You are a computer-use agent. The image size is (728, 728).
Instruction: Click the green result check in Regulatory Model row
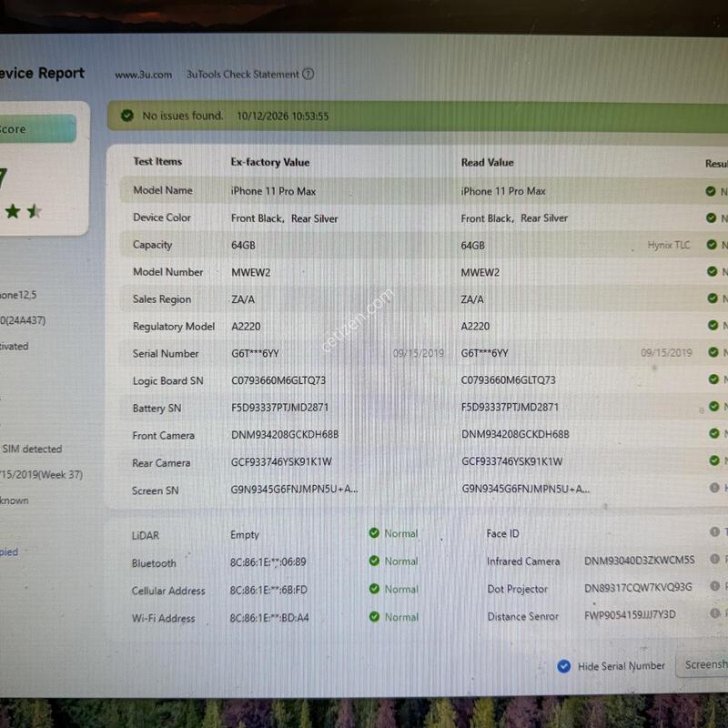click(x=713, y=325)
